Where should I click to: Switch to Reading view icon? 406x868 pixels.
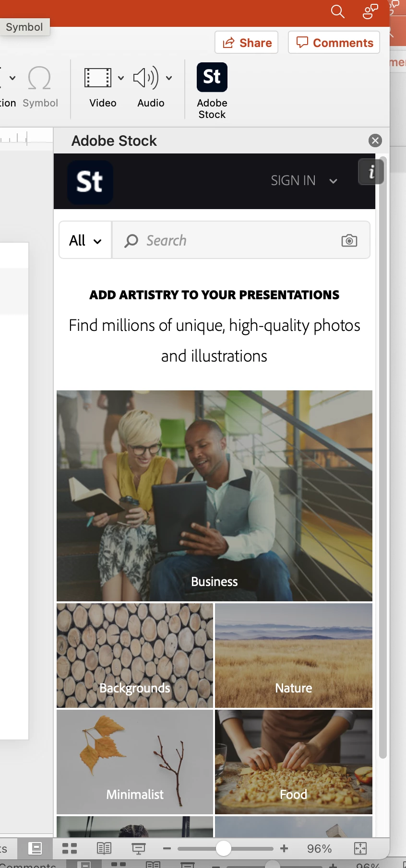[x=104, y=848]
